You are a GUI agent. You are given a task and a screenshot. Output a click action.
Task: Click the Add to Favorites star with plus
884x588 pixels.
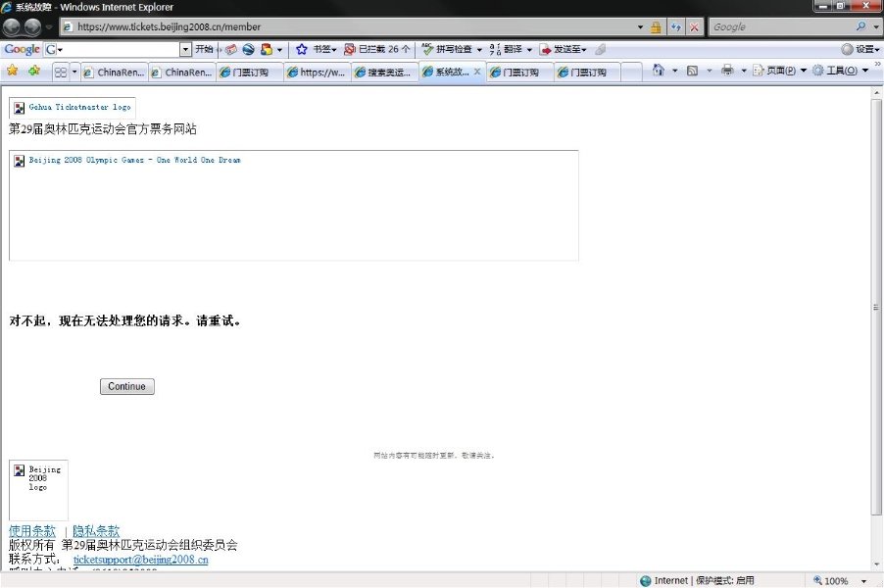(x=34, y=71)
